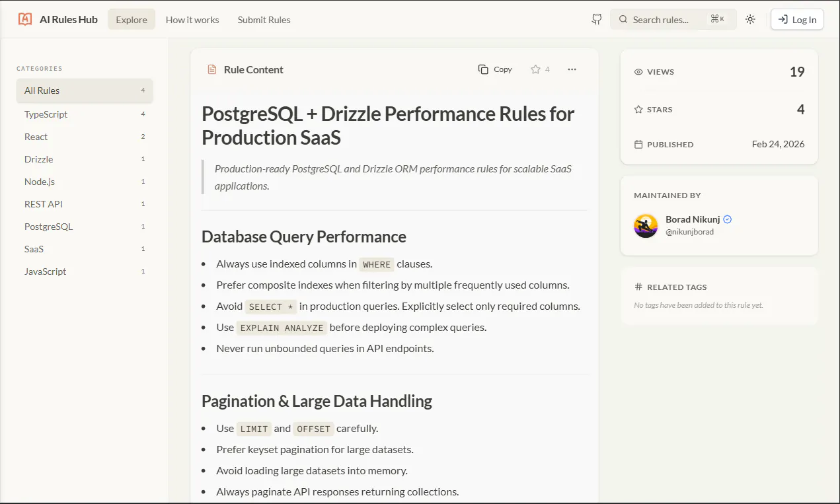Focus the Search rules field
Viewport: 840px width, 504px height.
click(673, 19)
